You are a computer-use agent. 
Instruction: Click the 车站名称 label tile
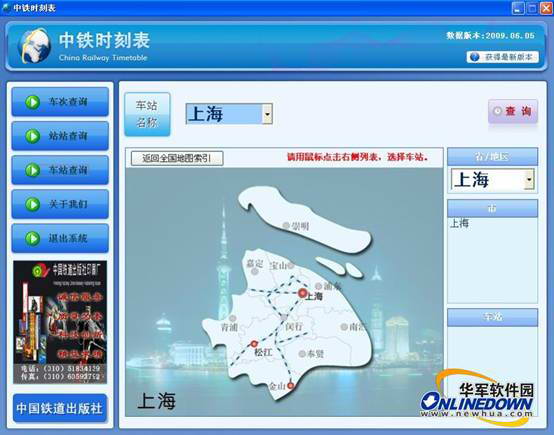click(x=147, y=114)
